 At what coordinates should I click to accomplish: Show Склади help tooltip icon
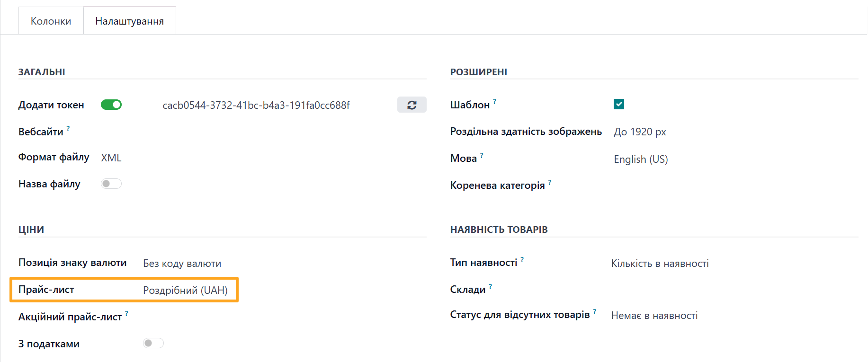click(x=491, y=286)
